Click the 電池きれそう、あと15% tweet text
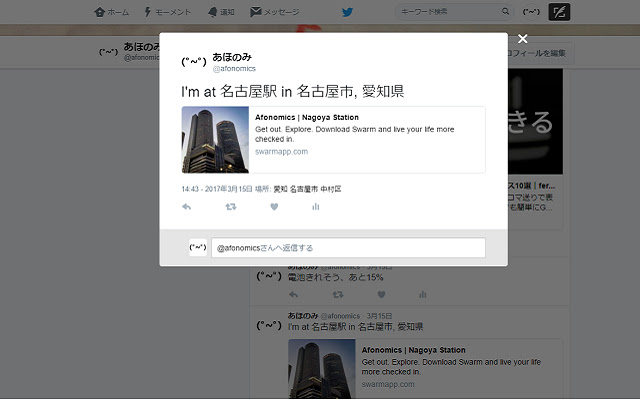The image size is (640, 400). tap(336, 278)
